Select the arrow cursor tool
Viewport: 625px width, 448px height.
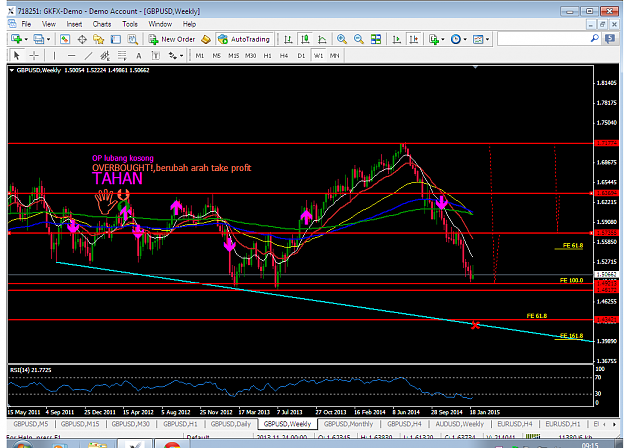[16, 55]
